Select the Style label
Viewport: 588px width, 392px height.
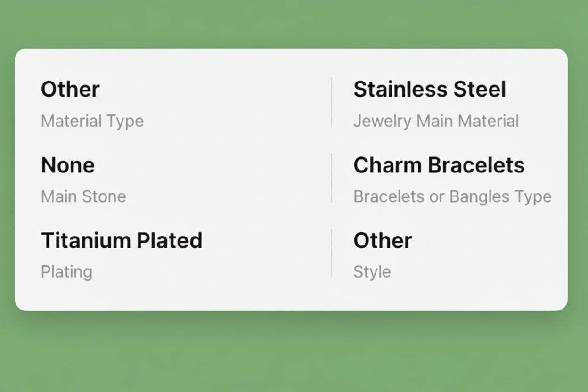pos(372,272)
